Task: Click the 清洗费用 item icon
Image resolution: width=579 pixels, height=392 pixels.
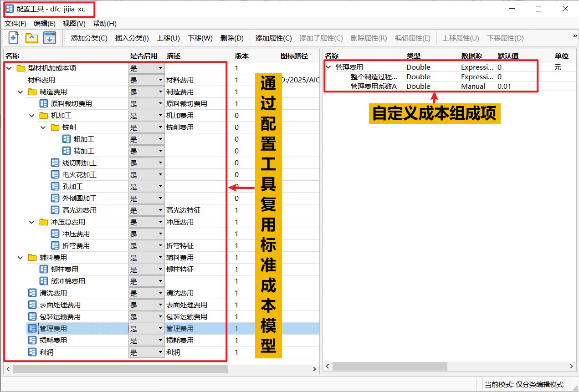Action: pos(32,293)
